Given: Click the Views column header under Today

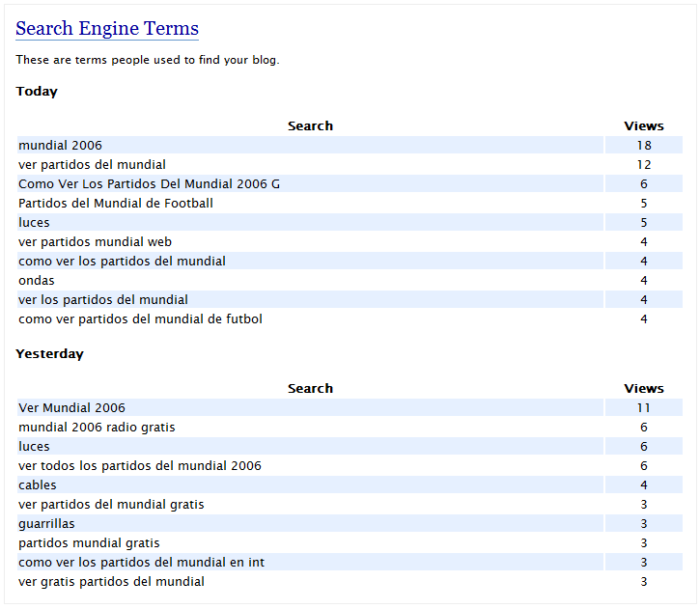Looking at the screenshot, I should pos(643,126).
